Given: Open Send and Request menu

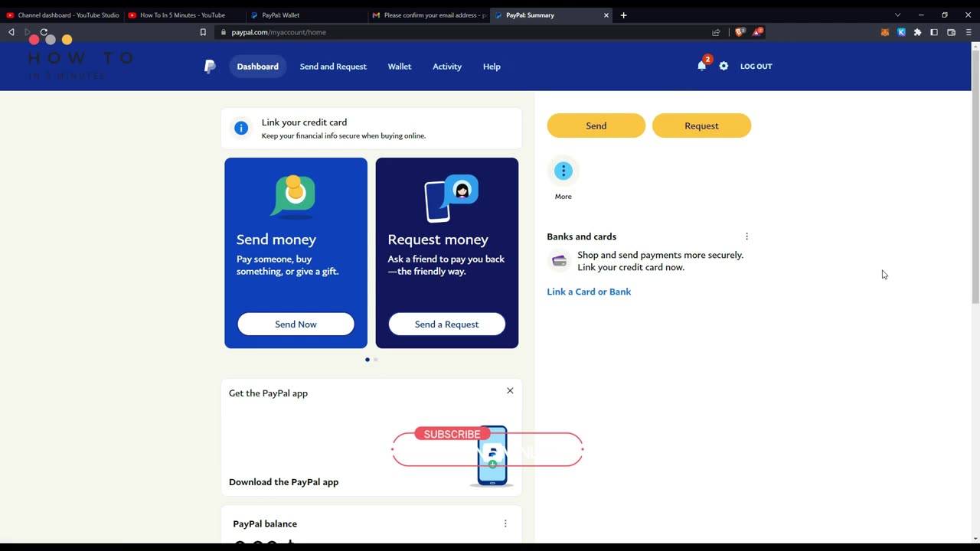Looking at the screenshot, I should [x=333, y=67].
